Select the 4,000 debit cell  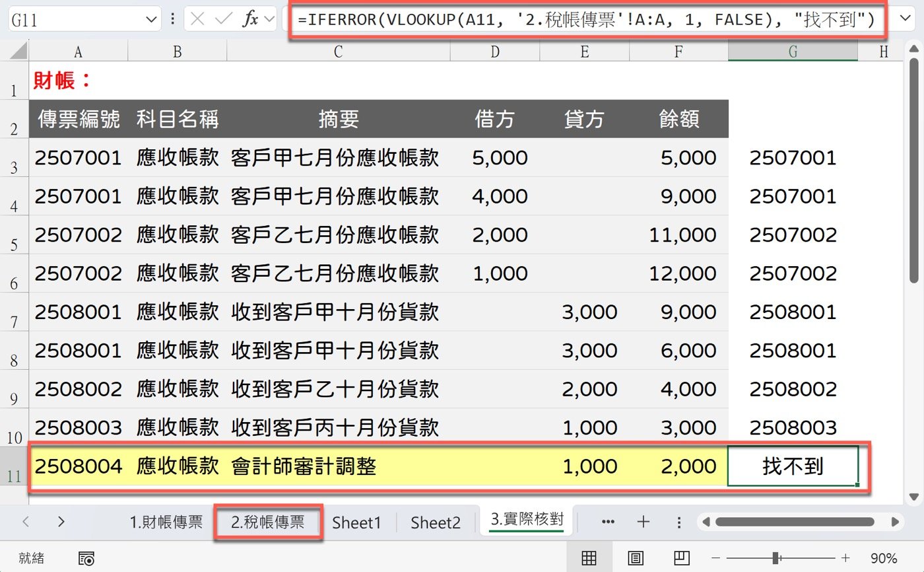495,196
